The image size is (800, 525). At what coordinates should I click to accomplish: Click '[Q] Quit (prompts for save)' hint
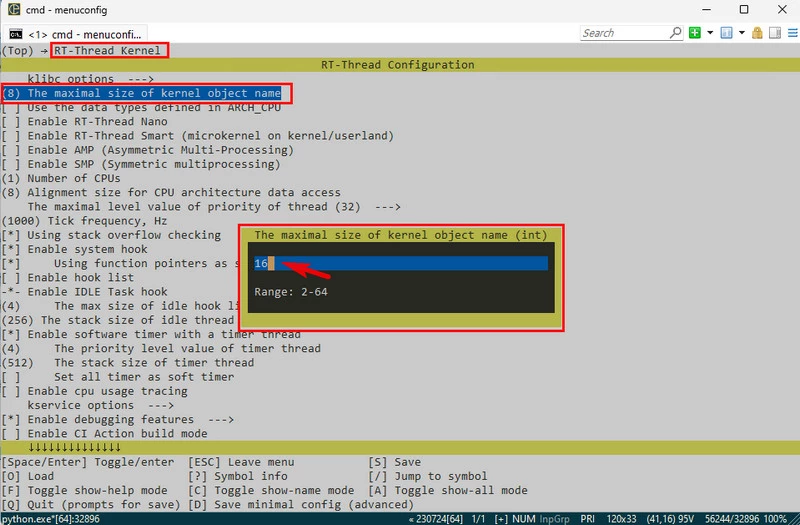(x=91, y=505)
